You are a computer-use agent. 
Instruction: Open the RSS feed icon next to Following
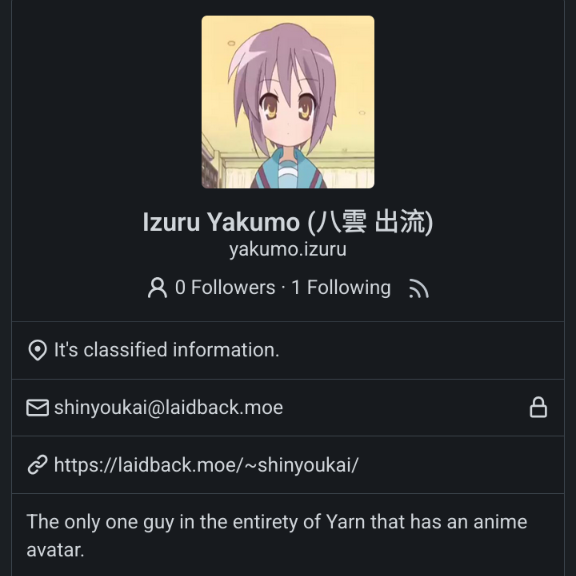(419, 288)
